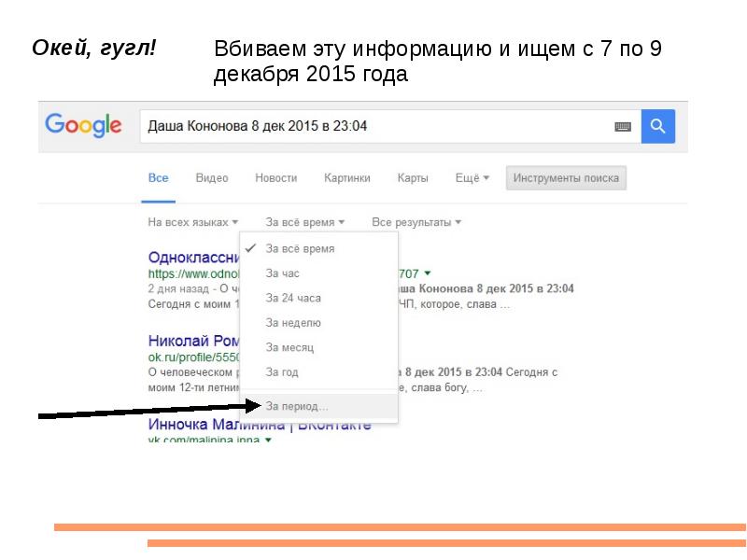Switch to the Все tab
The height and width of the screenshot is (560, 747).
158,178
